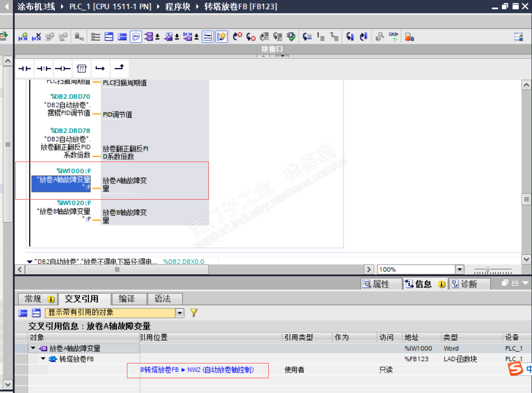The height and width of the screenshot is (393, 532).
Task: Select the %IW1000:P operand address
Action: (74, 171)
